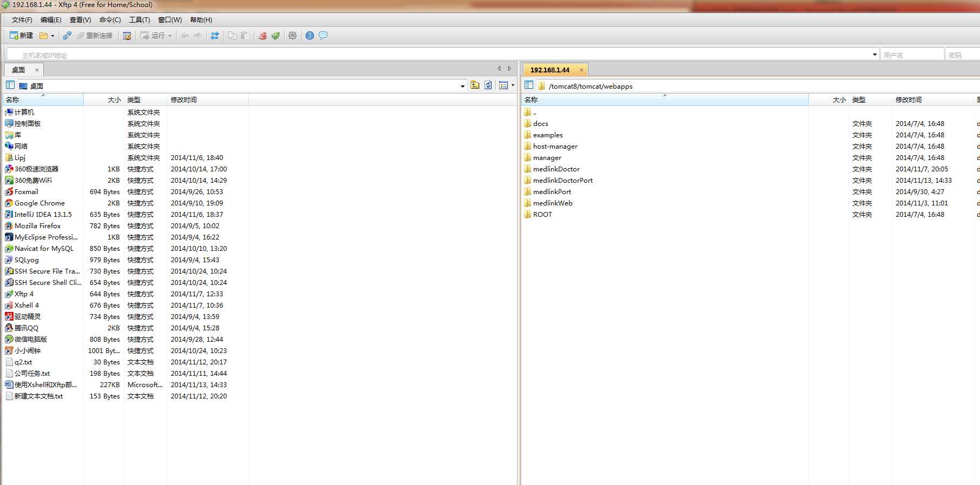Screen dimensions: 980x485
Task: Click the speech bubble feedback icon
Action: [x=323, y=36]
